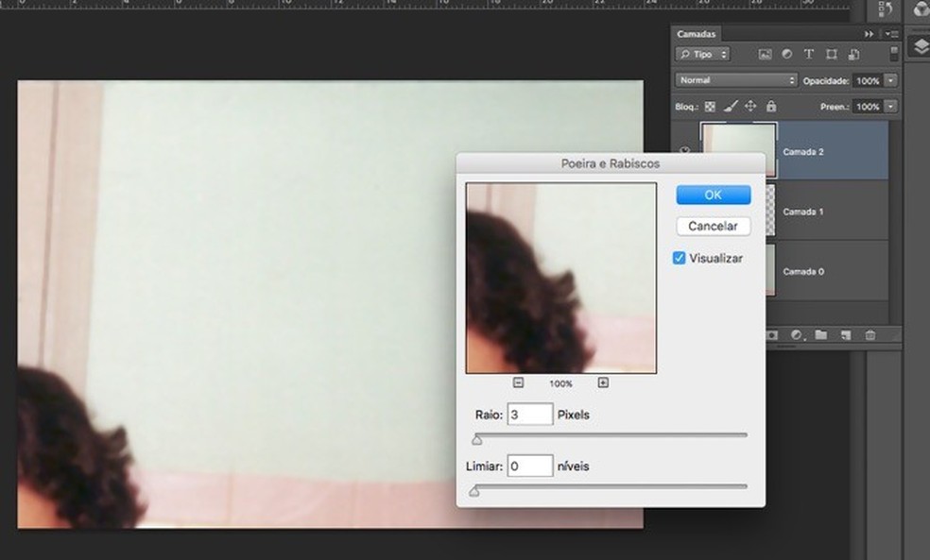930x560 pixels.
Task: Filter layers by adjustment layer icon
Action: click(787, 55)
